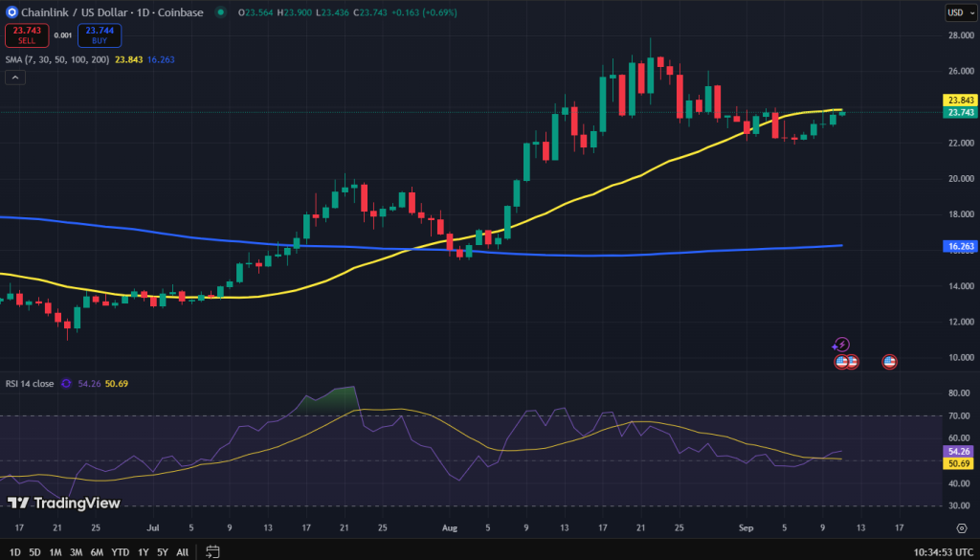This screenshot has height=560, width=980.
Task: Click the TradingView logo
Action: [x=63, y=503]
